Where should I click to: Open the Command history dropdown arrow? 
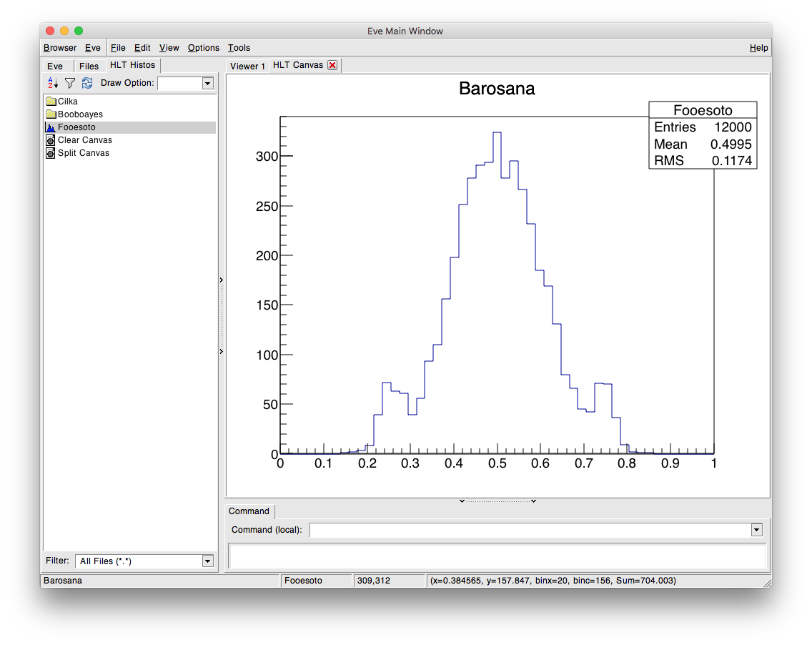point(756,530)
